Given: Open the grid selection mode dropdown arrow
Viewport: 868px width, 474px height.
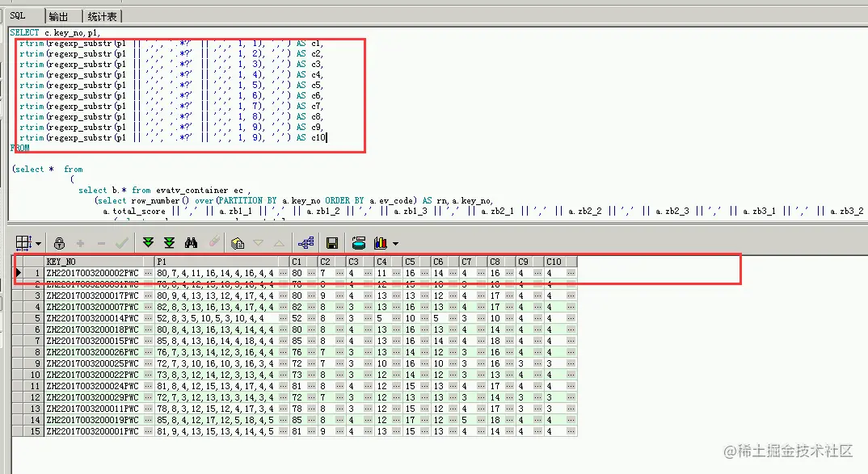Looking at the screenshot, I should (x=38, y=243).
